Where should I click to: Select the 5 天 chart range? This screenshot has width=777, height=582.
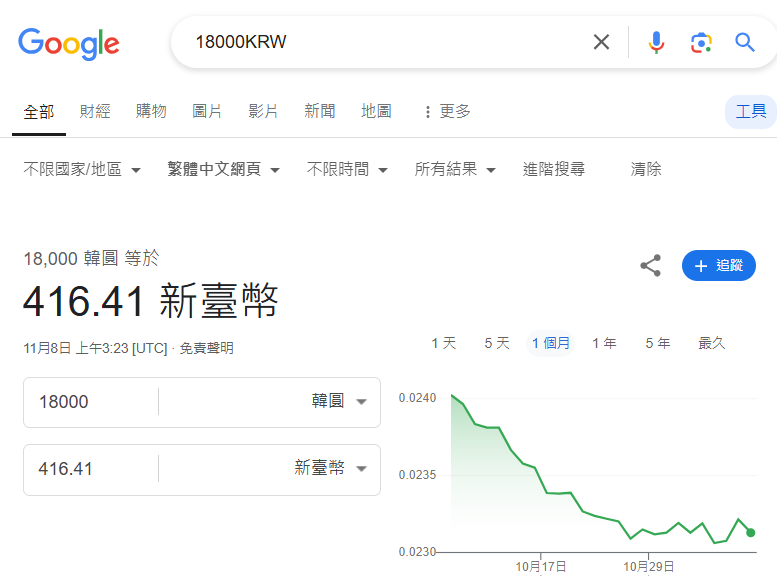click(497, 343)
